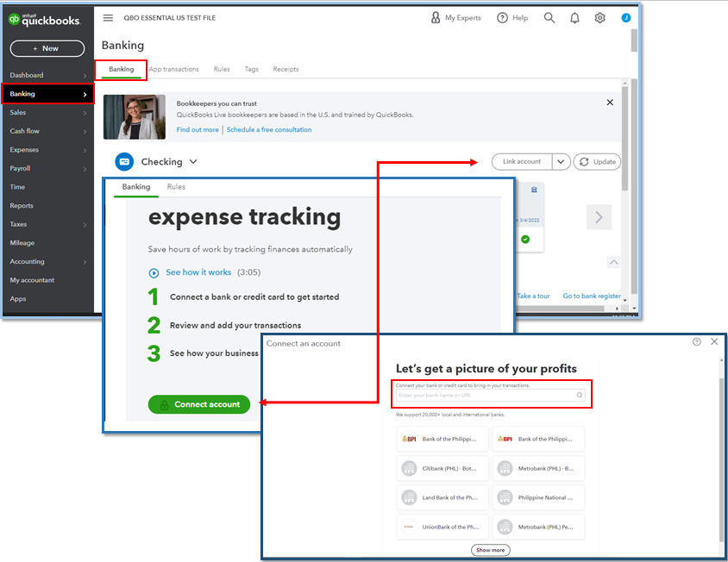Select UnionBank of the Ph... tile
The width and height of the screenshot is (728, 562).
point(442,527)
